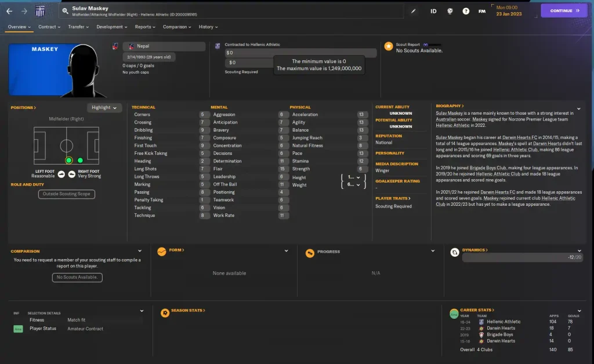Go back with the left arrow

[9, 12]
